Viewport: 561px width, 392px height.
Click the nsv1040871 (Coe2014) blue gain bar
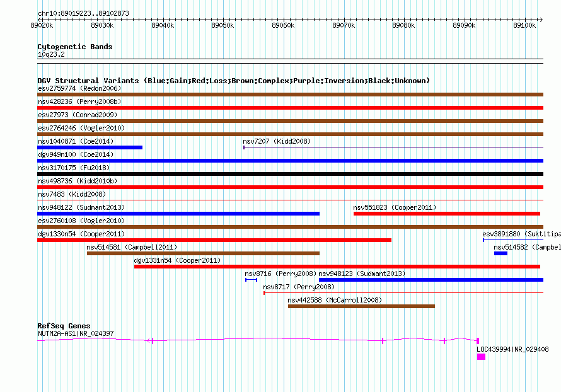tap(90, 147)
